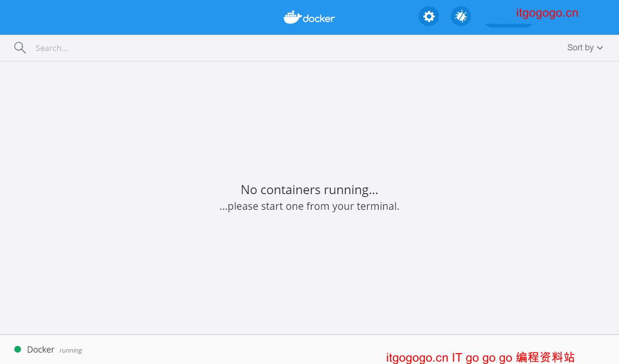Screen dimensions: 619x364
Task: Click the 'No containers running...' message
Action: point(309,189)
